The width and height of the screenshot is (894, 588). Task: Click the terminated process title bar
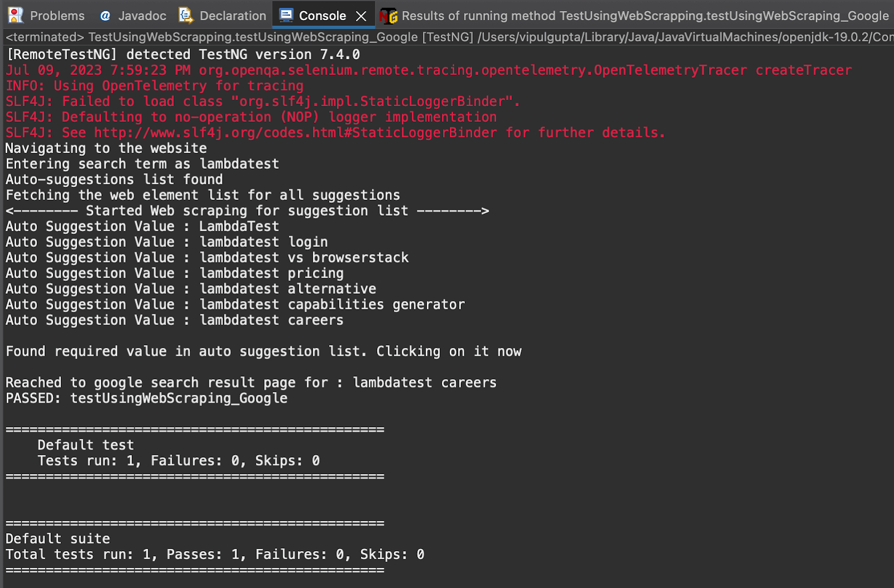(x=279, y=37)
